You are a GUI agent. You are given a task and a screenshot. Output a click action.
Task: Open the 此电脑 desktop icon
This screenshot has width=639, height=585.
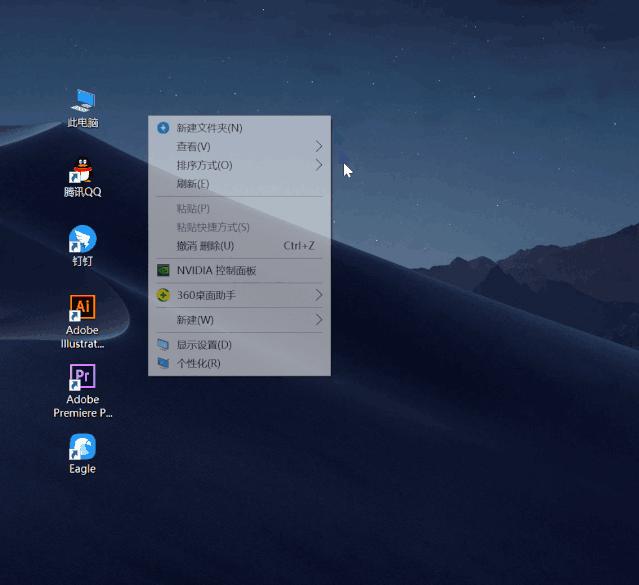pos(83,108)
